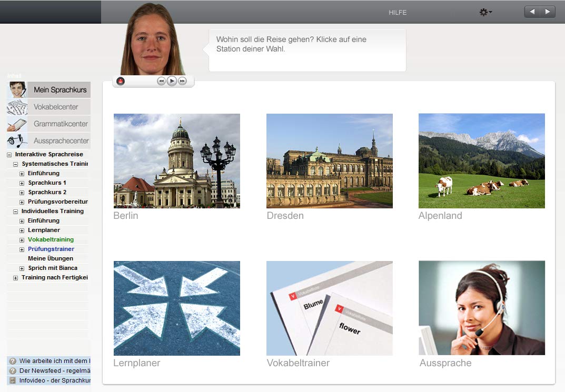Click the Aussprachecenter headset icon
Viewport: 565px width, 392px height.
click(x=17, y=140)
